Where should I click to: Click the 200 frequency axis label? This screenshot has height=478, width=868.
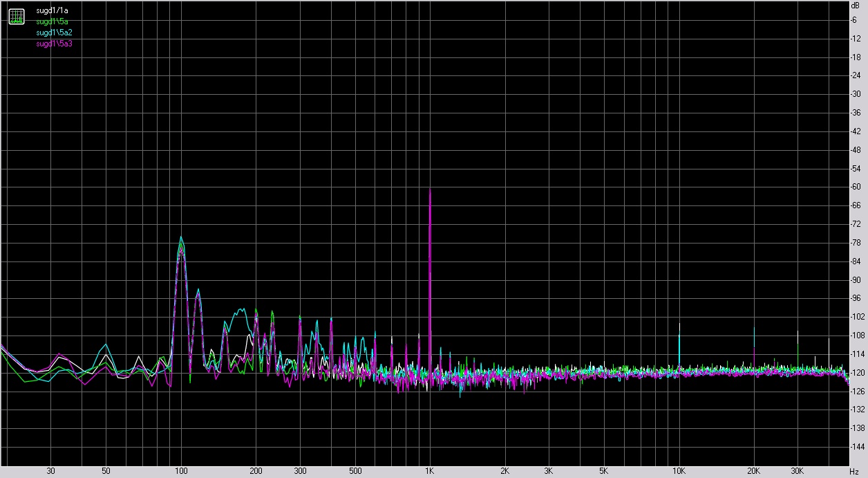click(x=256, y=471)
